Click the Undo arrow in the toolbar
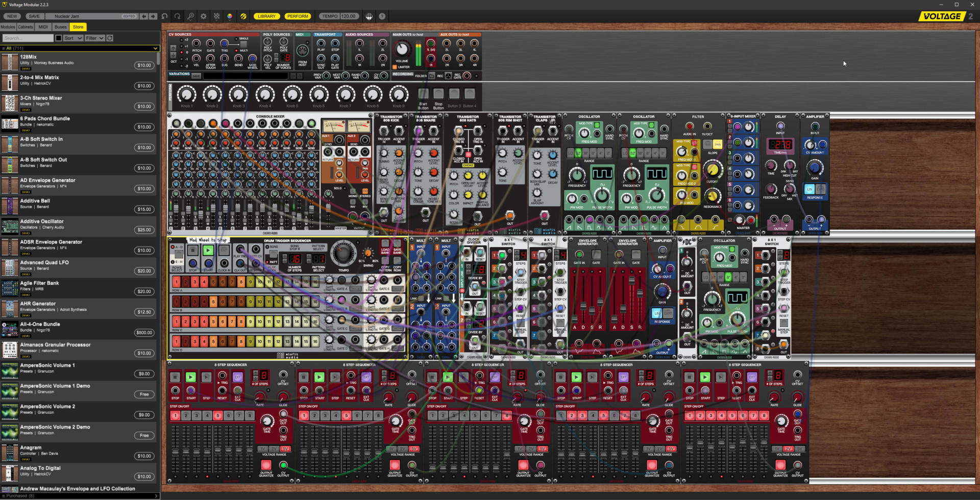 pos(164,16)
